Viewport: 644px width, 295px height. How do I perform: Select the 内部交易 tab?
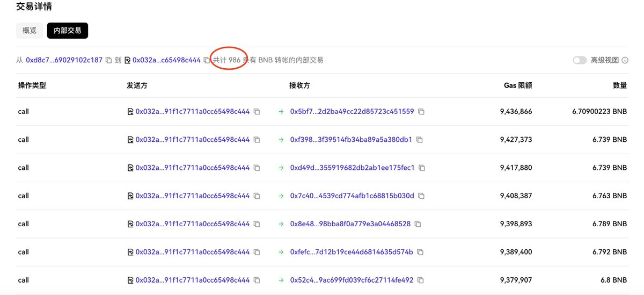[68, 31]
